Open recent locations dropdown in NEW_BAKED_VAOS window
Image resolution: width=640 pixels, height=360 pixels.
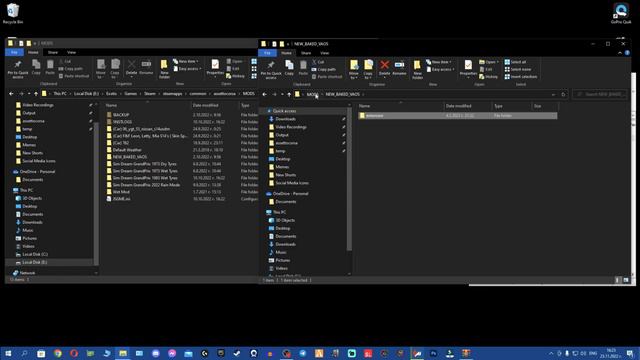click(282, 94)
